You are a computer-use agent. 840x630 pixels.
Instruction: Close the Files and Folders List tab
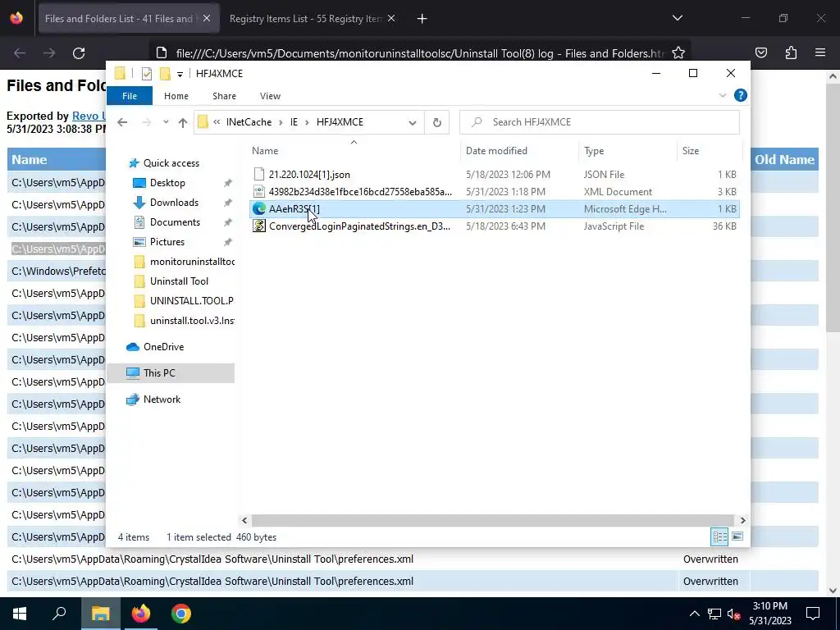(207, 19)
